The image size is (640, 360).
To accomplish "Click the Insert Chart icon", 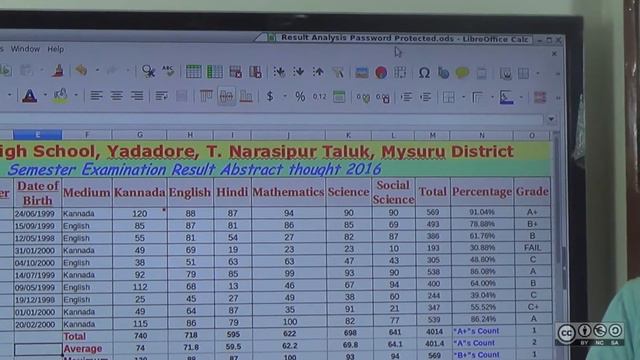I will click(x=381, y=73).
